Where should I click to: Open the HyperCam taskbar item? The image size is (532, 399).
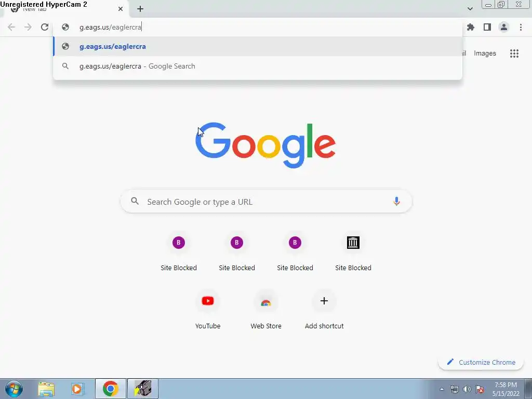click(143, 389)
